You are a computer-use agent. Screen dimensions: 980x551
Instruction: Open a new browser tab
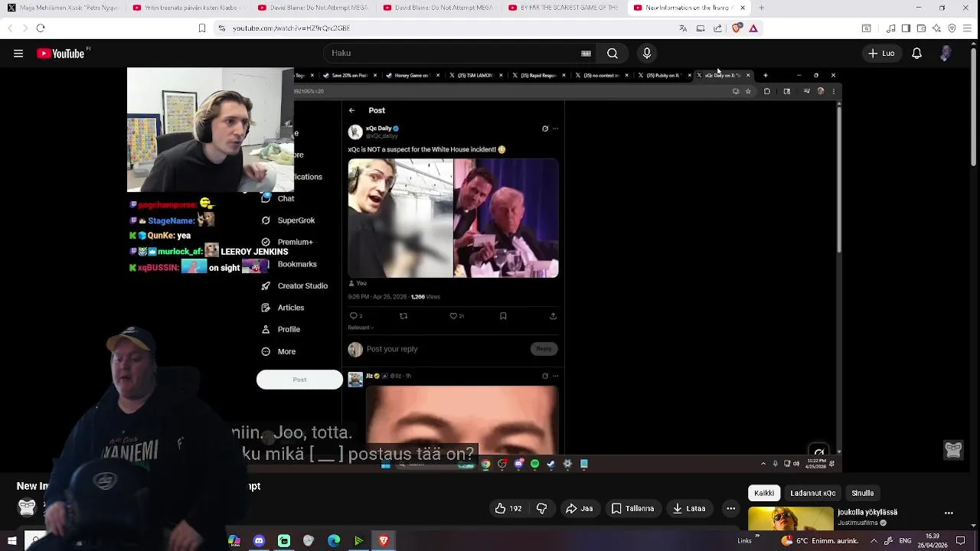pyautogui.click(x=761, y=8)
